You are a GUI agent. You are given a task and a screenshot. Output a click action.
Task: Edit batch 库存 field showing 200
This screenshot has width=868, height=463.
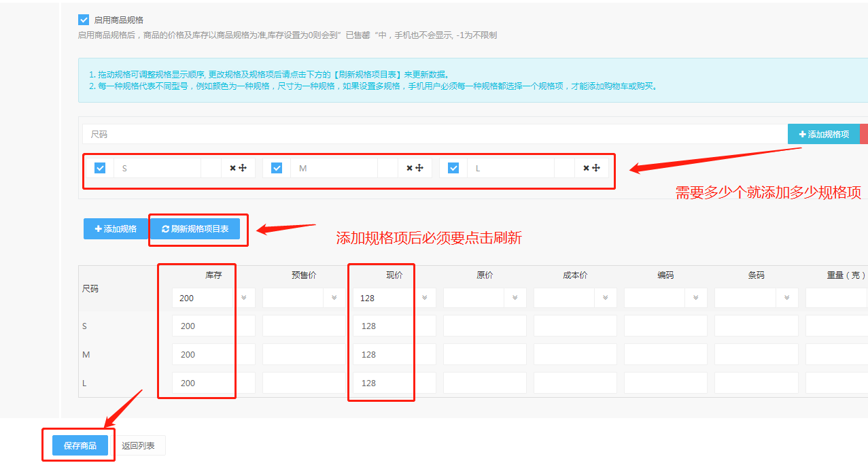coord(203,298)
